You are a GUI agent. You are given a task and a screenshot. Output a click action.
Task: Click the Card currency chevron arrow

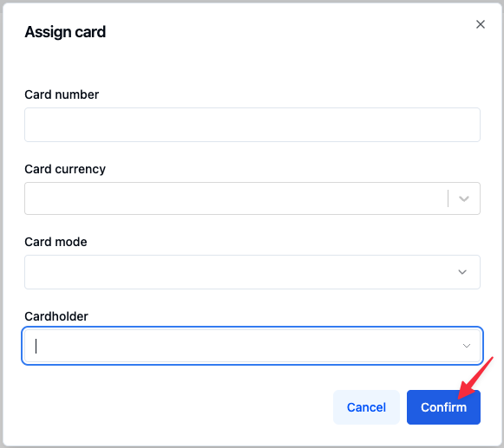coord(464,198)
